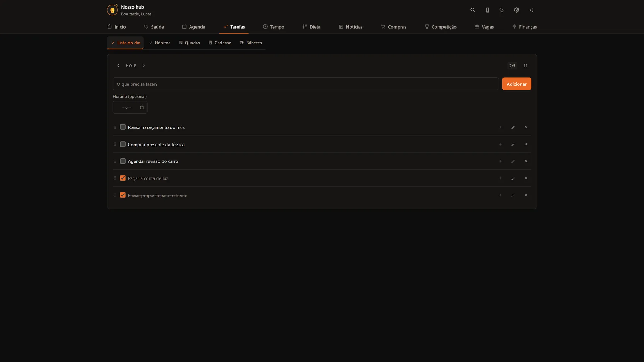Image resolution: width=644 pixels, height=362 pixels.
Task: Open the Quadro tab
Action: click(189, 43)
